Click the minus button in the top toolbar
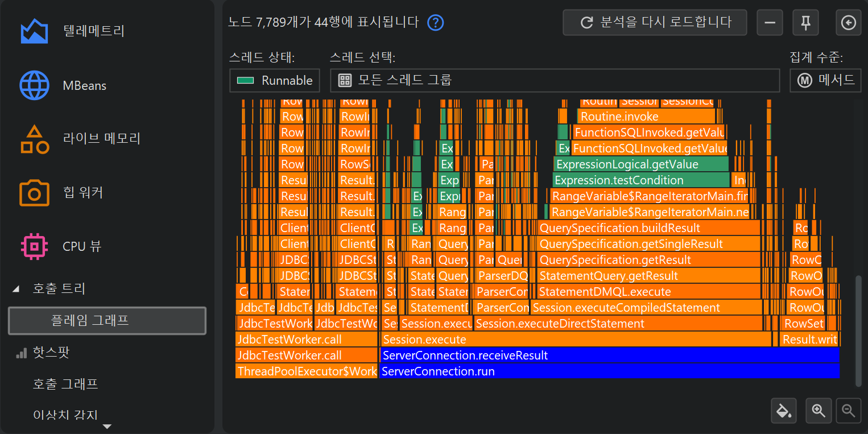This screenshot has width=868, height=434. [x=770, y=23]
